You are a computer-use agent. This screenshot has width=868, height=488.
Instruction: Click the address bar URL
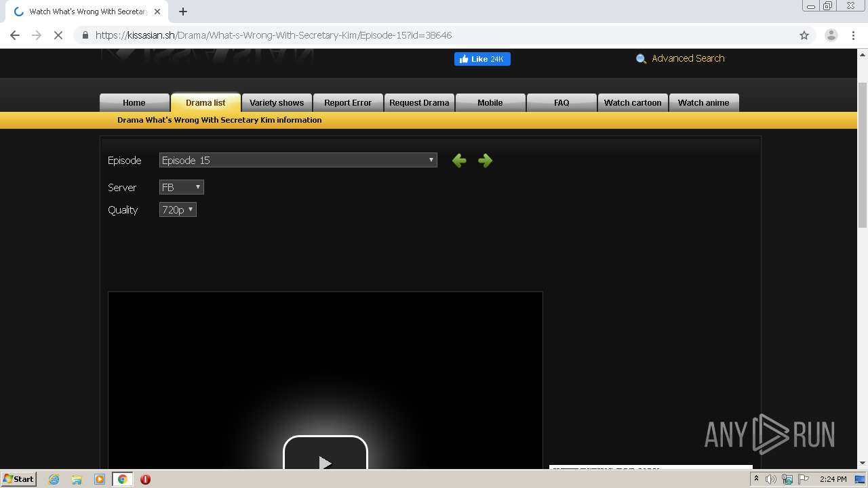tap(273, 35)
